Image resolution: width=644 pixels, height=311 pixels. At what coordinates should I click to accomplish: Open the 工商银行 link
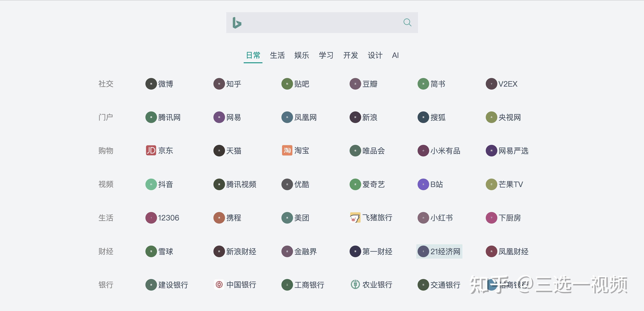(303, 285)
